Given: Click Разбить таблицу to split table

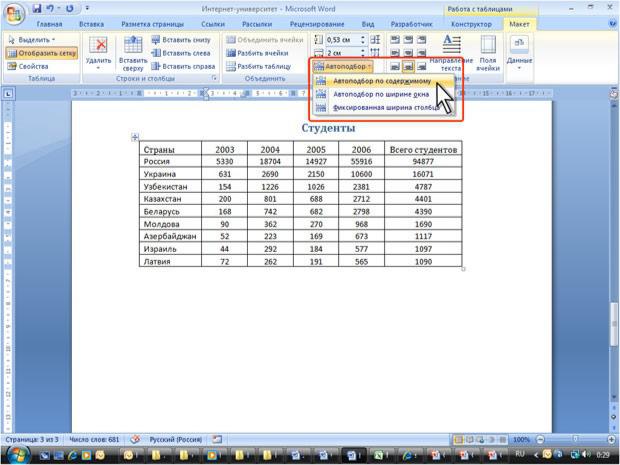Looking at the screenshot, I should (259, 66).
